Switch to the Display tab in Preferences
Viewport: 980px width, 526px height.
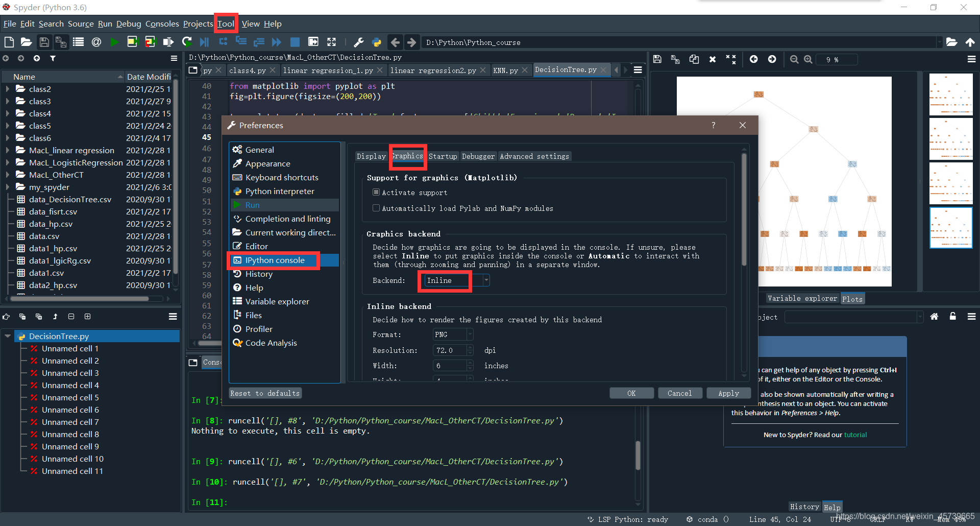click(371, 156)
